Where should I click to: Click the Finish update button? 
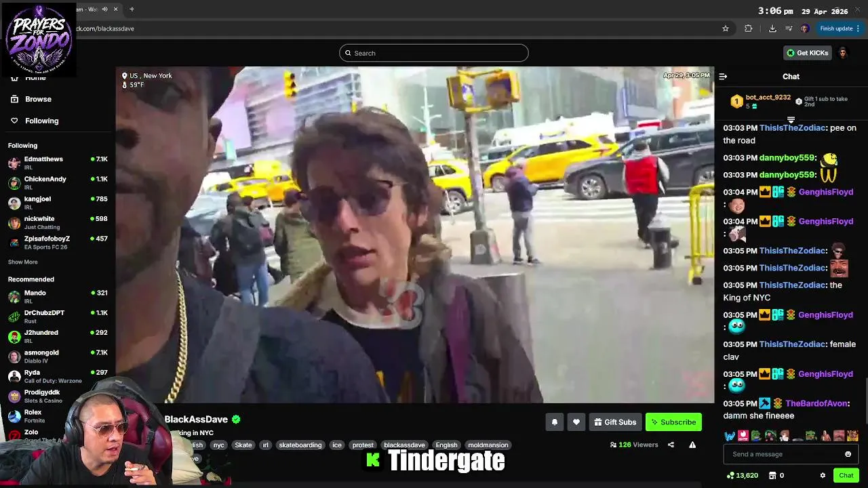click(836, 28)
